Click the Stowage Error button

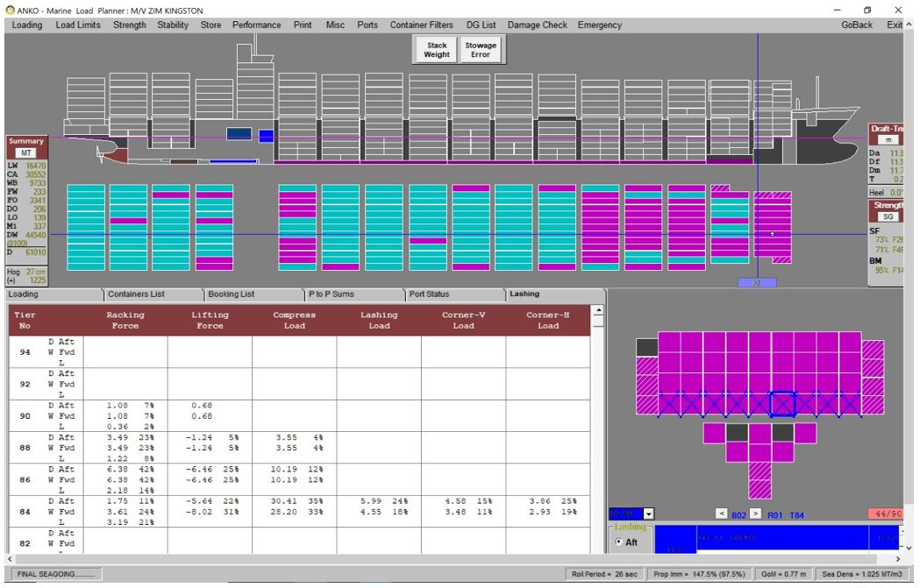coord(480,50)
